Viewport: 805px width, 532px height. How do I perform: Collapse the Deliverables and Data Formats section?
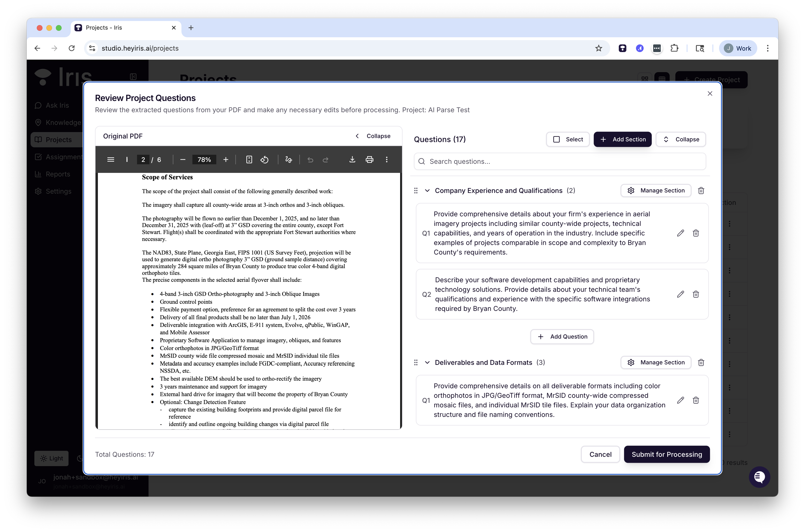point(427,362)
